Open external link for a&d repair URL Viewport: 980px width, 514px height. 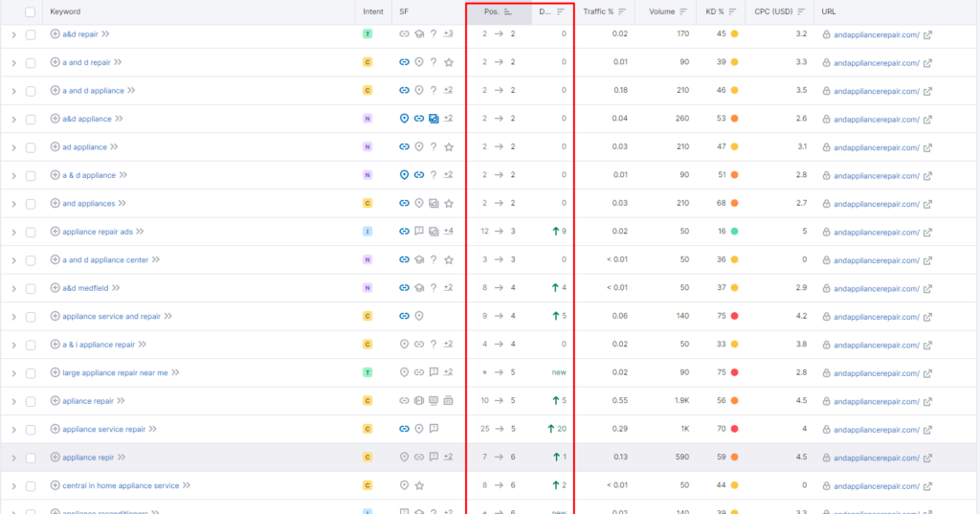point(928,35)
